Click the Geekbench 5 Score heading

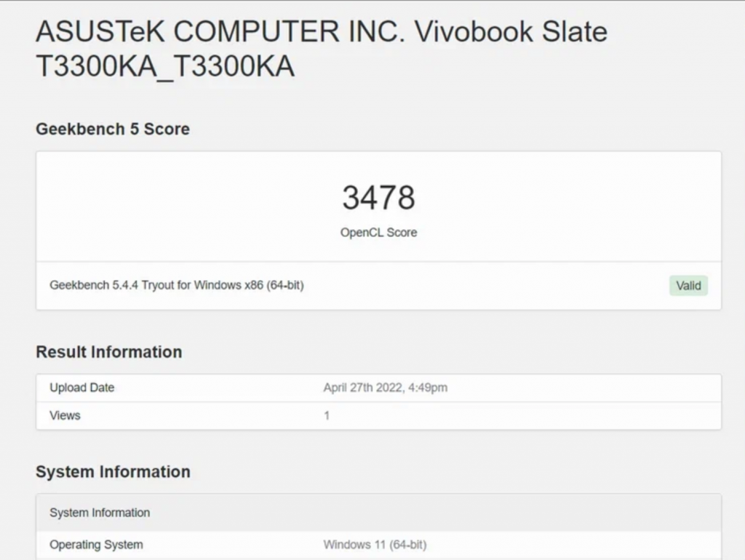pyautogui.click(x=113, y=129)
